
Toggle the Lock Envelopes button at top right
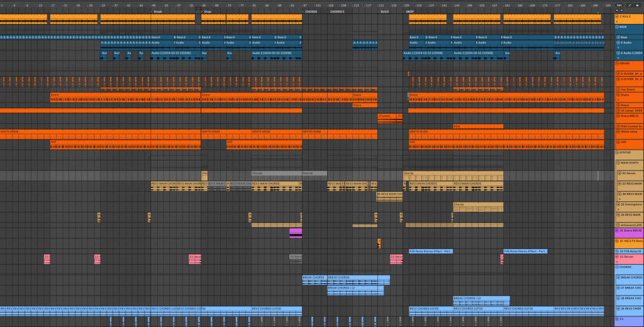point(637,4)
